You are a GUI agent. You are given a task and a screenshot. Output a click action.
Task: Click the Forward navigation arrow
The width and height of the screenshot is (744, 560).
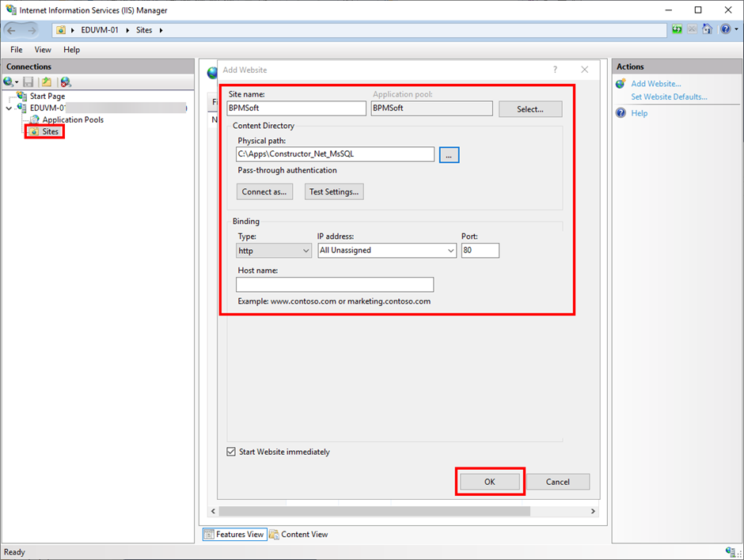(x=32, y=30)
